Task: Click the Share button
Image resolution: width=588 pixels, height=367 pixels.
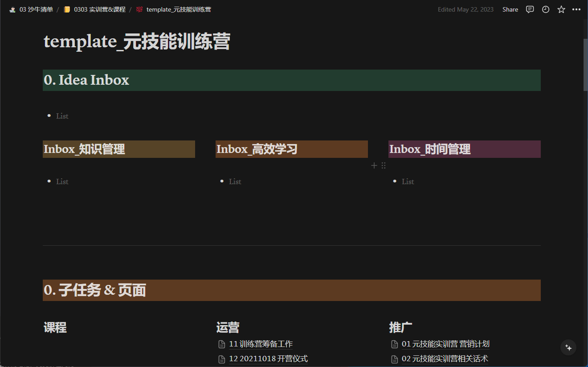Action: pyautogui.click(x=510, y=9)
